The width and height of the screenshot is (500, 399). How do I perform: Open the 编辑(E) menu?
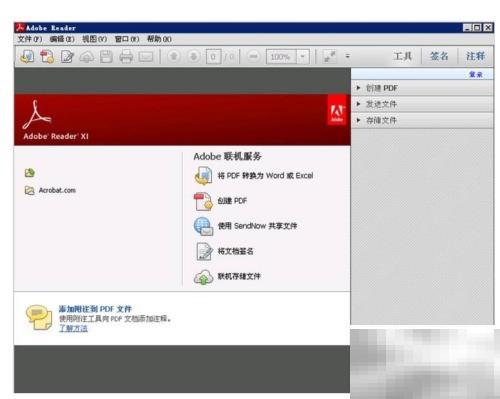(x=62, y=39)
